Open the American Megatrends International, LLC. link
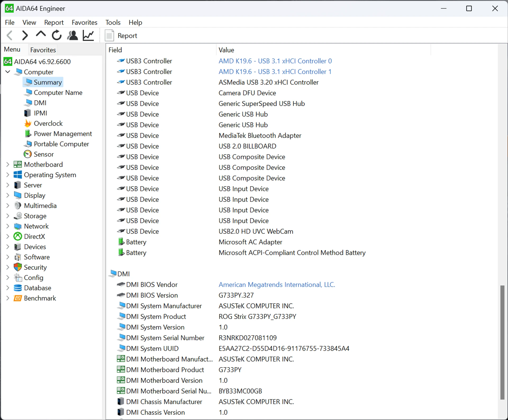Viewport: 508px width, 420px height. coord(277,285)
